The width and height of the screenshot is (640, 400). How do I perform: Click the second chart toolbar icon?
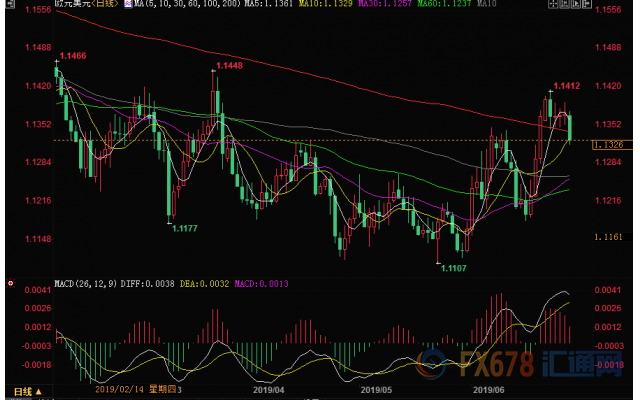click(564, 4)
